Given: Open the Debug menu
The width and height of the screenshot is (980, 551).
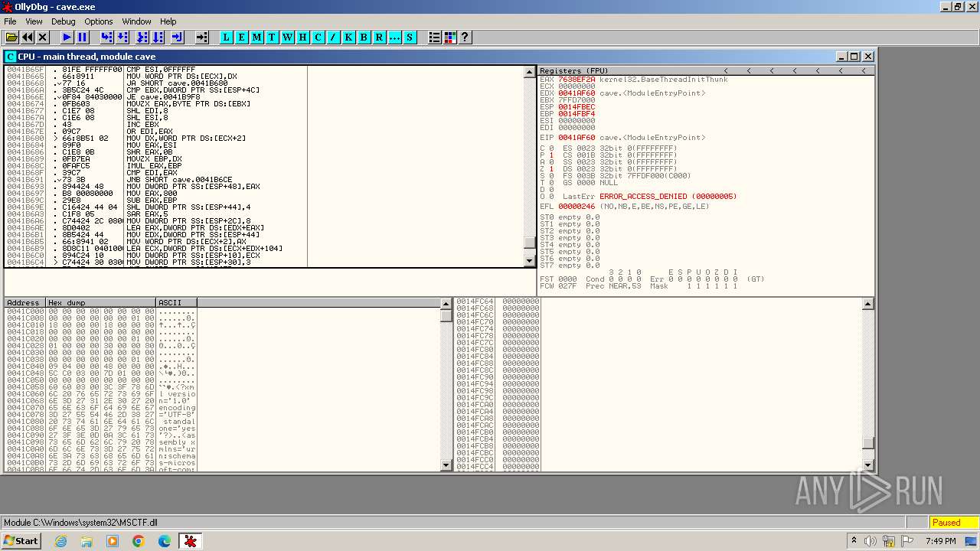Looking at the screenshot, I should (x=63, y=21).
